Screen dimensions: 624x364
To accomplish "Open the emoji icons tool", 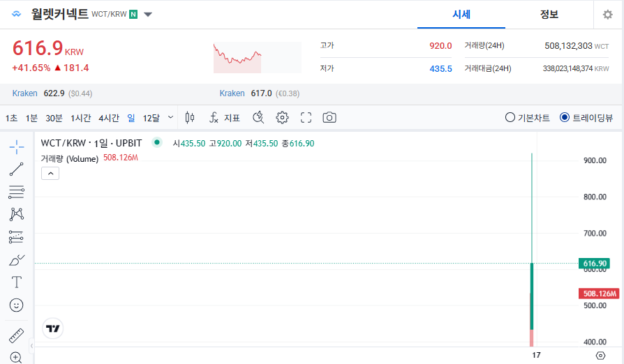I will coord(16,305).
